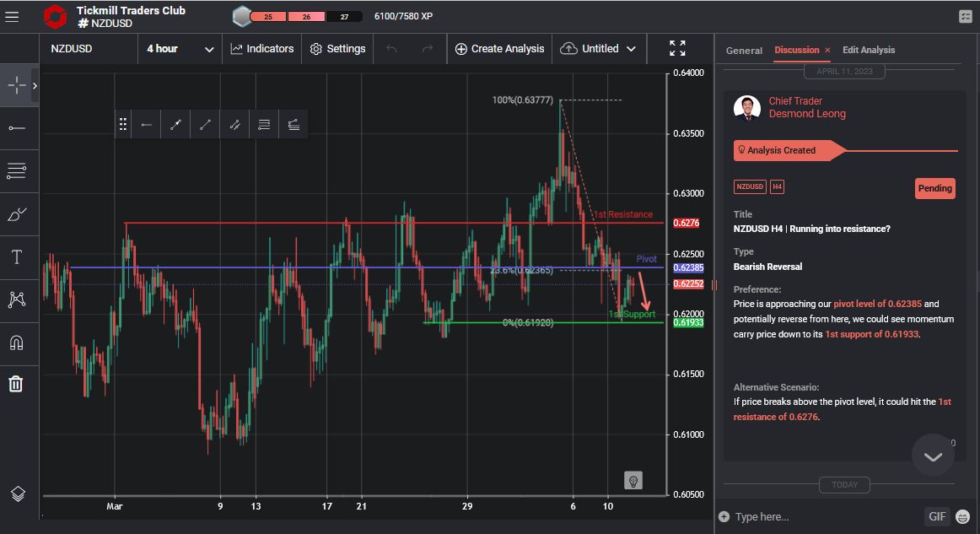The width and height of the screenshot is (980, 534).
Task: Click the 0.61933 support price label
Action: click(688, 322)
